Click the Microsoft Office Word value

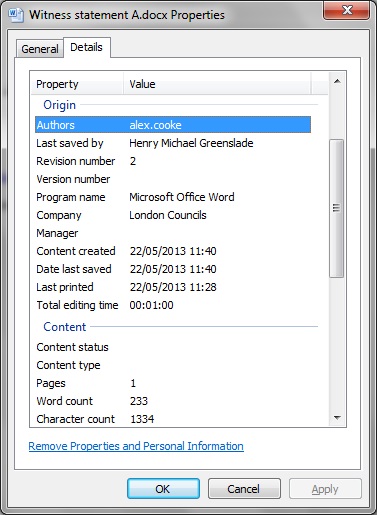pos(182,197)
